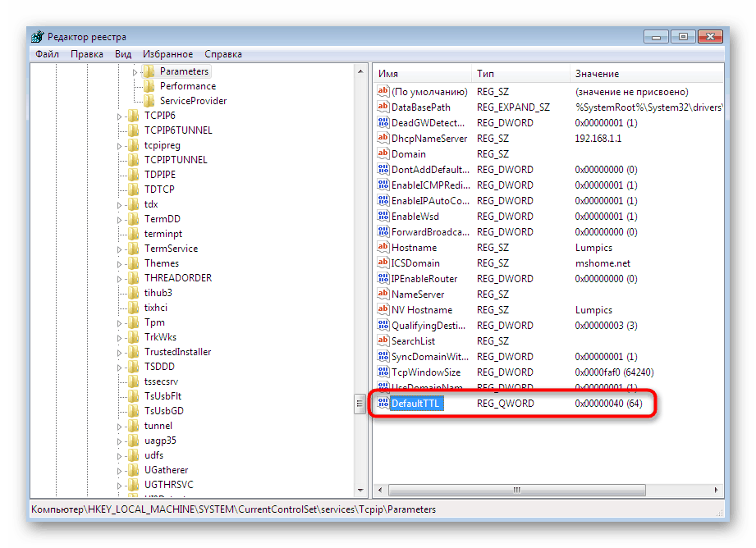Click the EnableIPAutoCo value icon
The image size is (756, 548).
(x=383, y=200)
